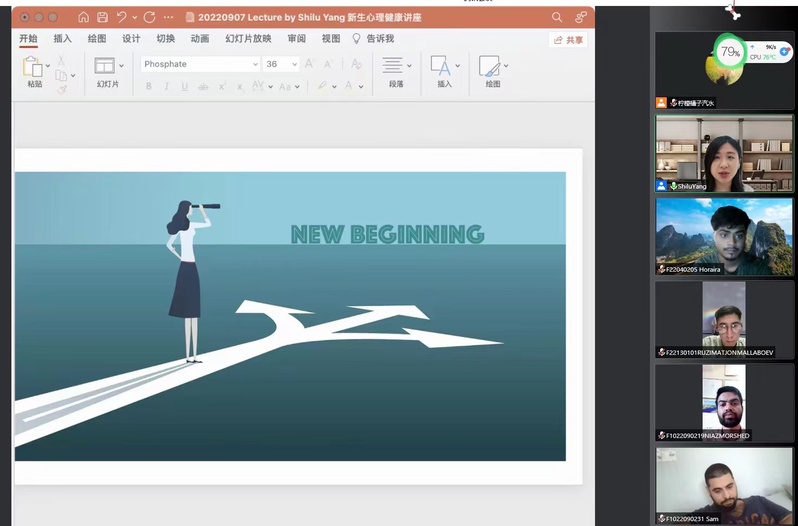Click the 共享 share button

[568, 40]
